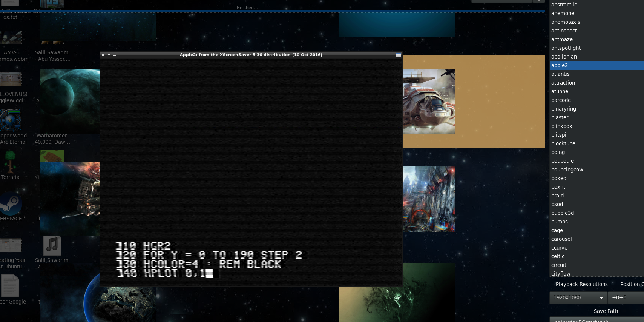
Task: Select blaster in the screensaver list
Action: (x=596, y=117)
